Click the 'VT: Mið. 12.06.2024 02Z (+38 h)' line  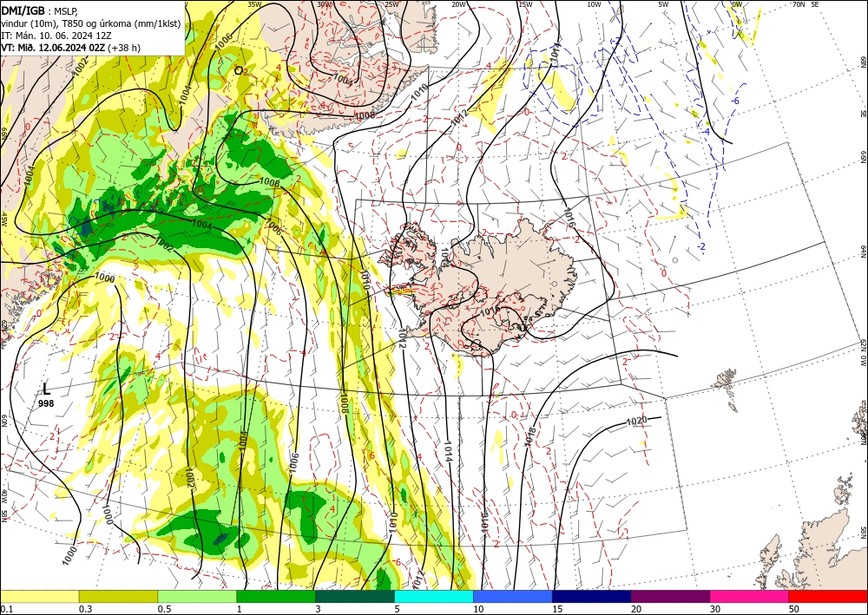[71, 48]
